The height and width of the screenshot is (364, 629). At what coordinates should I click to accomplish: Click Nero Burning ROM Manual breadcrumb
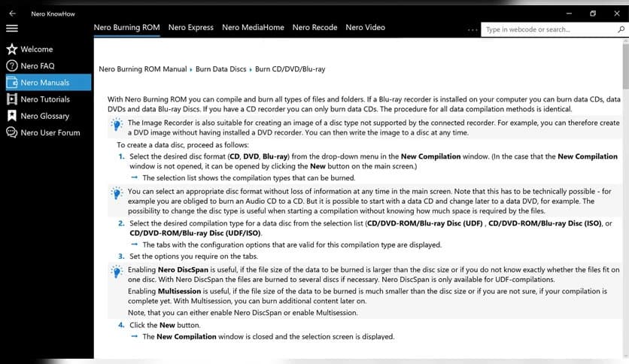[143, 69]
